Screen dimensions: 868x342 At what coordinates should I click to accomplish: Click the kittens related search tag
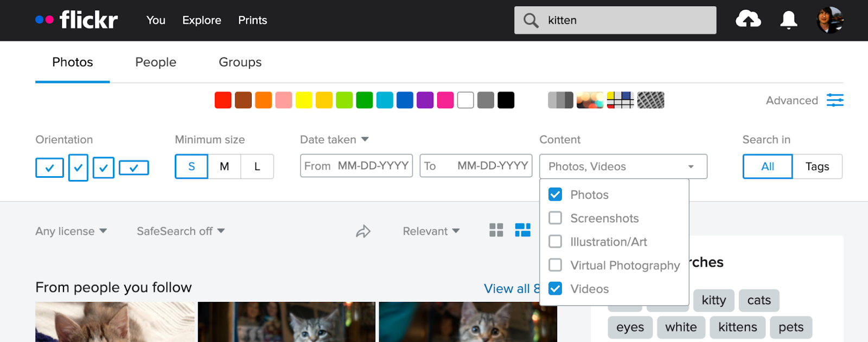pos(737,327)
